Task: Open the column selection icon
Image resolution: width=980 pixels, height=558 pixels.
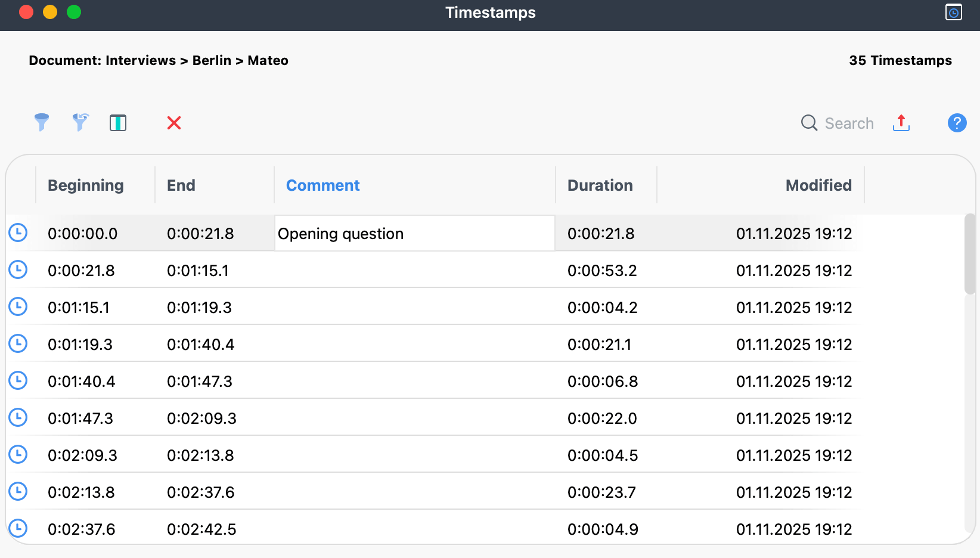Action: point(118,123)
